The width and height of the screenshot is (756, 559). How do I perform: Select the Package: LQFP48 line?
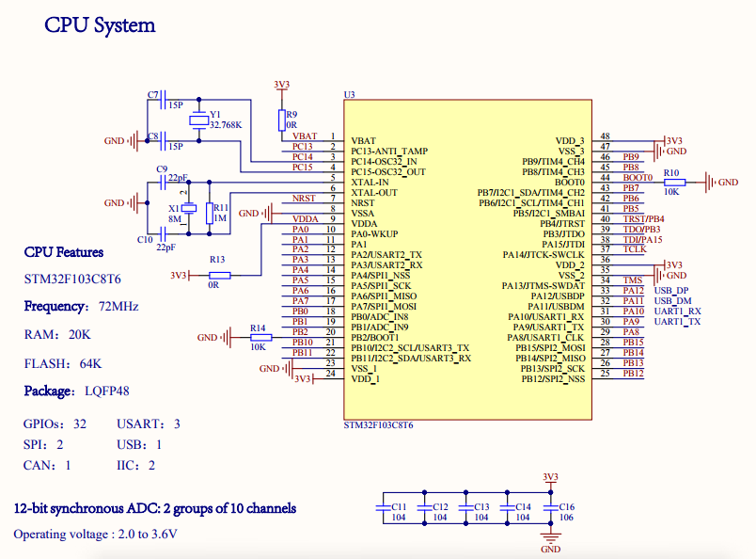click(77, 391)
